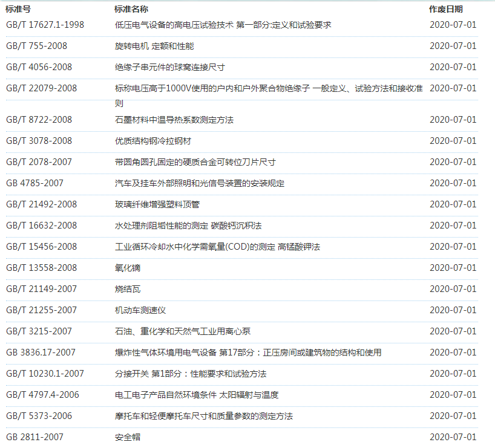495x448 pixels.
Task: Open standard GB/T 17627.1-1998
Action: [45, 25]
